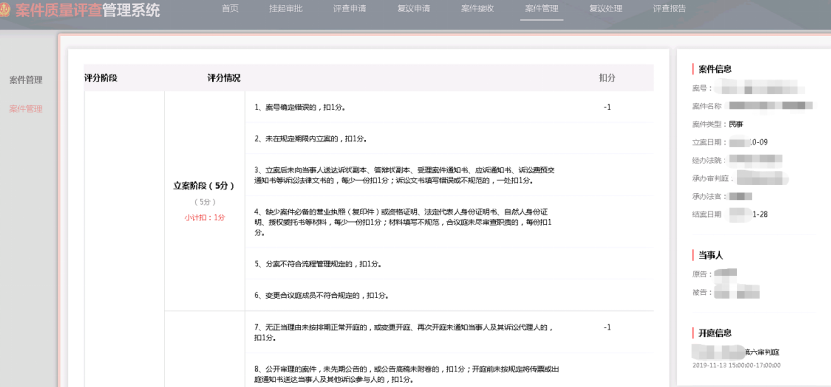Select highlighted red 案件管理 sidebar link
Screen dimensions: 831x387
pyautogui.click(x=25, y=109)
